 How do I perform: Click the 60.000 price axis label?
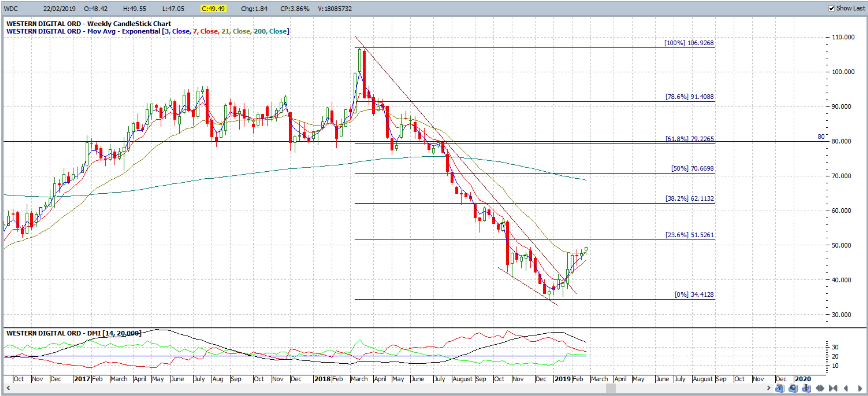click(841, 211)
